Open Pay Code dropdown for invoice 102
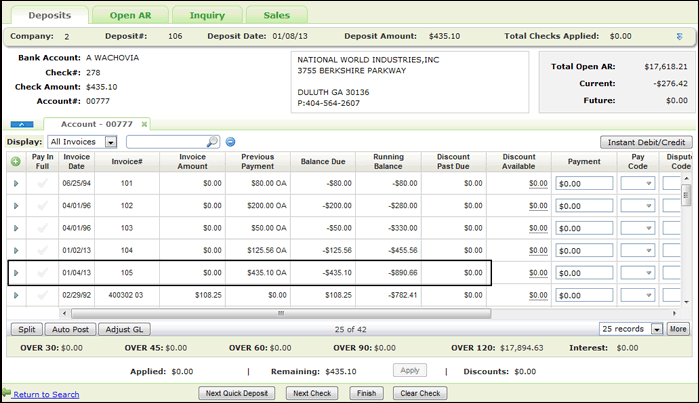The height and width of the screenshot is (403, 699). 638,206
